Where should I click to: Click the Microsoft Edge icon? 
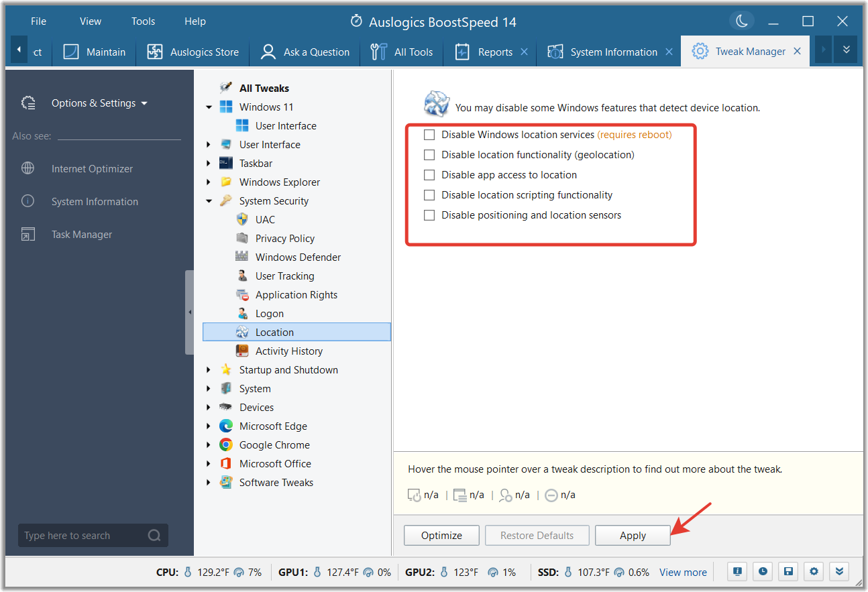(x=226, y=426)
